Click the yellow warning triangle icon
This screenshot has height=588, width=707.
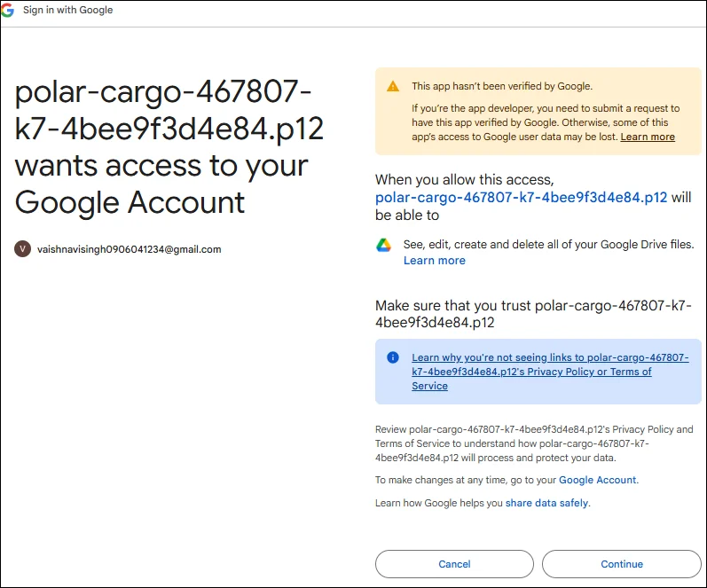click(393, 86)
